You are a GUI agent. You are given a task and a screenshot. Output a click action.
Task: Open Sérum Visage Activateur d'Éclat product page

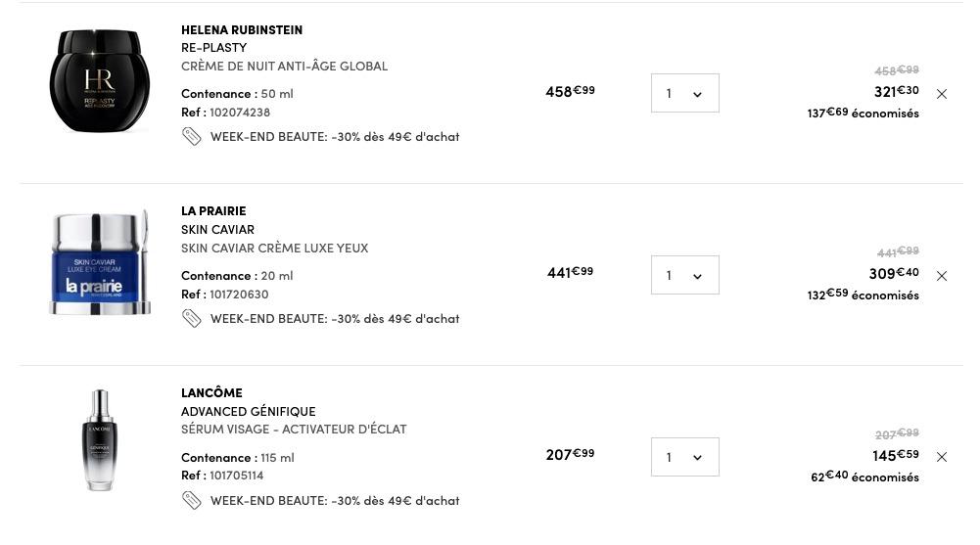294,430
